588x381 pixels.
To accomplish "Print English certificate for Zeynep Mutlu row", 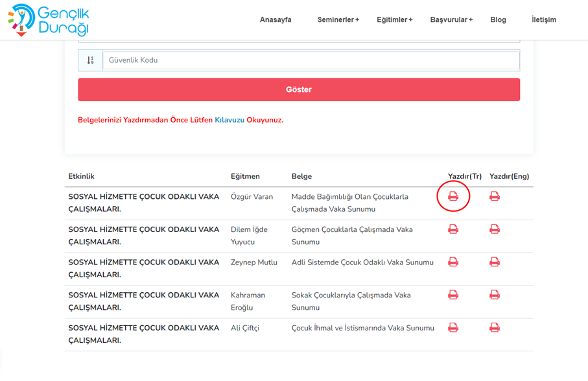I will point(494,262).
